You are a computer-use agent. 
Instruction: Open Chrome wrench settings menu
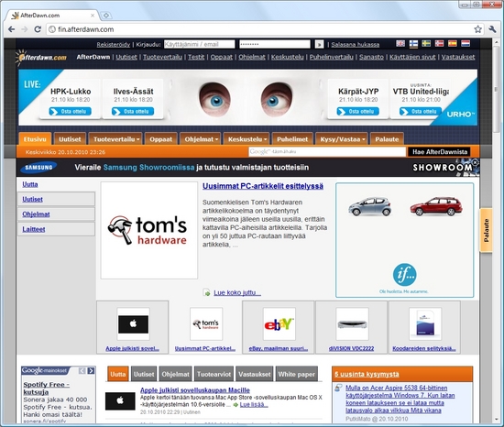point(492,29)
